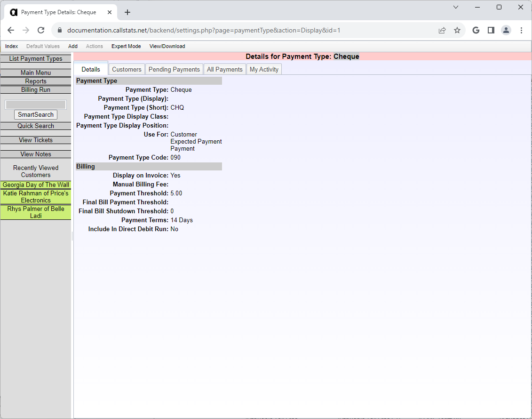Open the View/Download menu

[x=167, y=46]
